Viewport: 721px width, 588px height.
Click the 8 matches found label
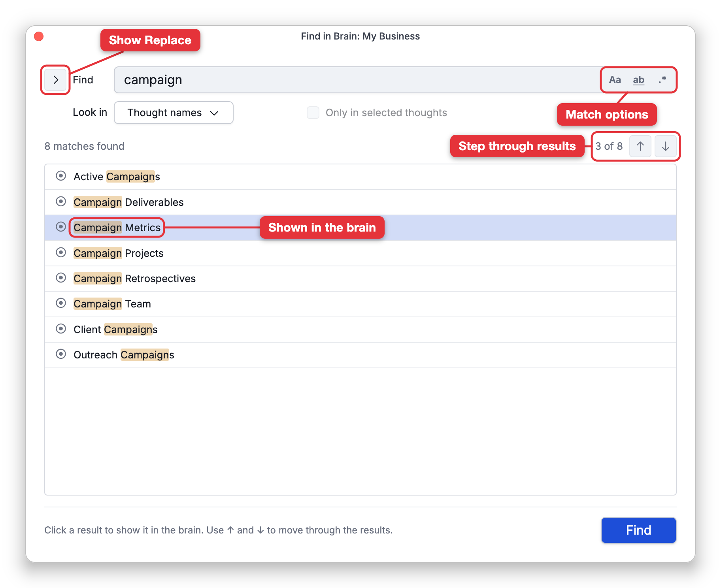click(x=84, y=146)
